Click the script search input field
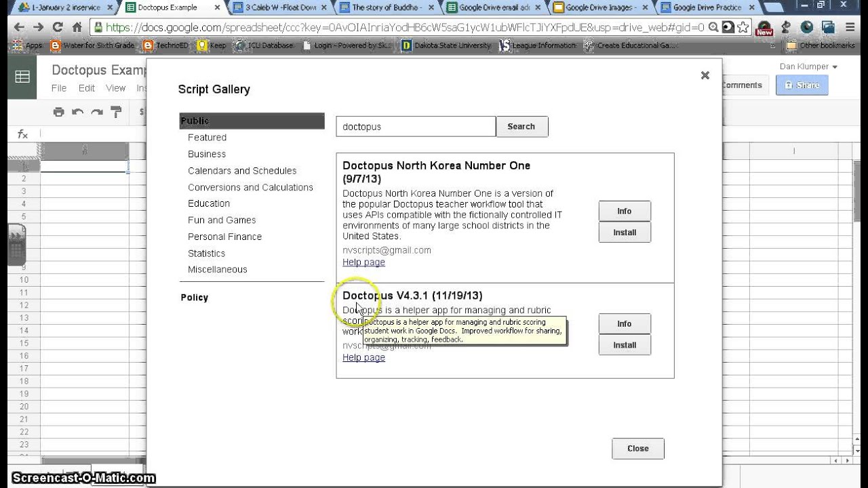The height and width of the screenshot is (488, 868). point(416,127)
